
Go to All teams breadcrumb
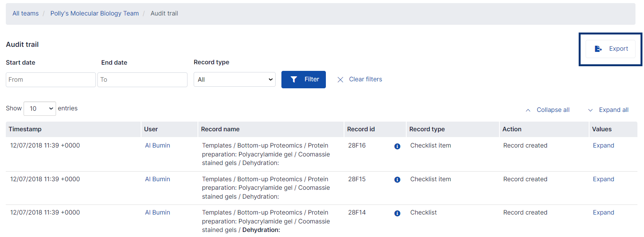(x=26, y=14)
